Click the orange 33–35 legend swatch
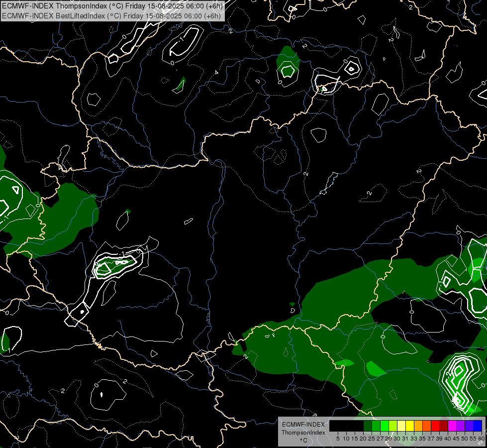 (x=418, y=426)
